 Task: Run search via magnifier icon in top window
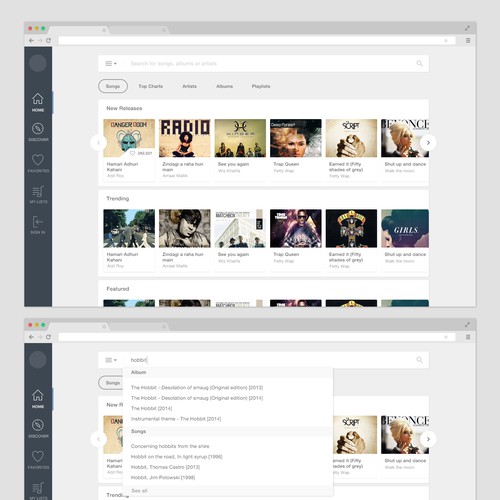419,63
